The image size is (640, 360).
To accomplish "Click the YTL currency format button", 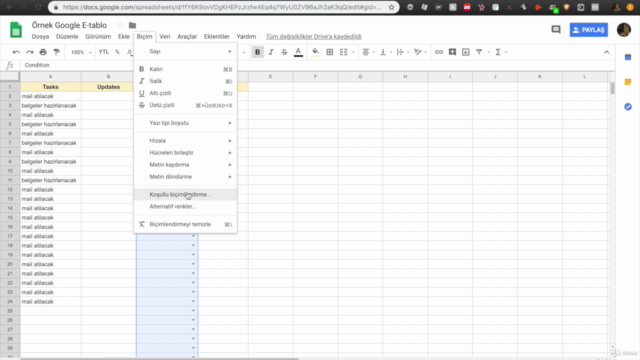I will 104,52.
